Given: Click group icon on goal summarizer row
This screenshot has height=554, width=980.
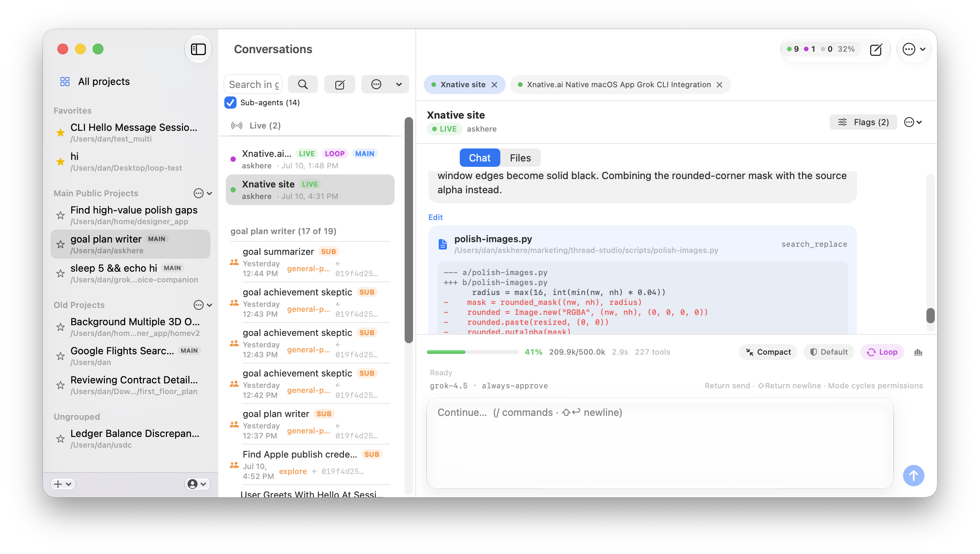Looking at the screenshot, I should (x=234, y=262).
